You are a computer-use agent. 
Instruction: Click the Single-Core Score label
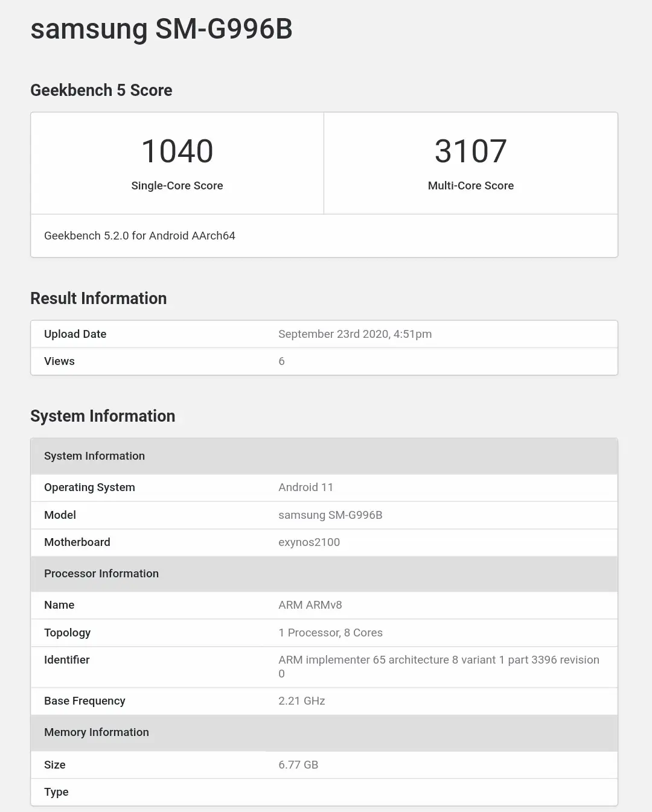tap(177, 186)
